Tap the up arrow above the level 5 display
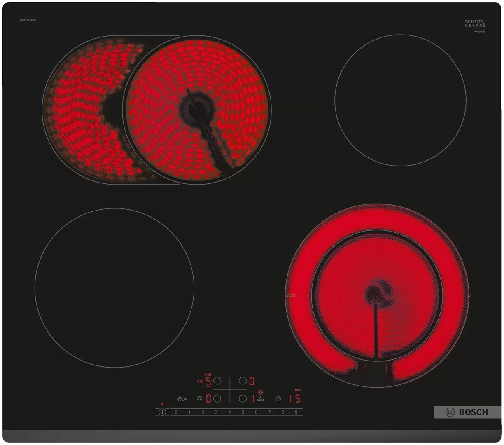The height and width of the screenshot is (445, 504). point(208,375)
